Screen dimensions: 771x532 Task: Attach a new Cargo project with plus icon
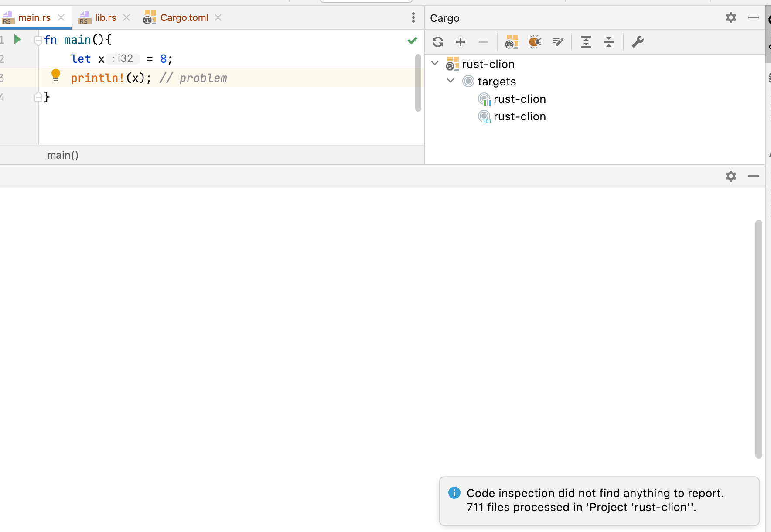point(461,42)
